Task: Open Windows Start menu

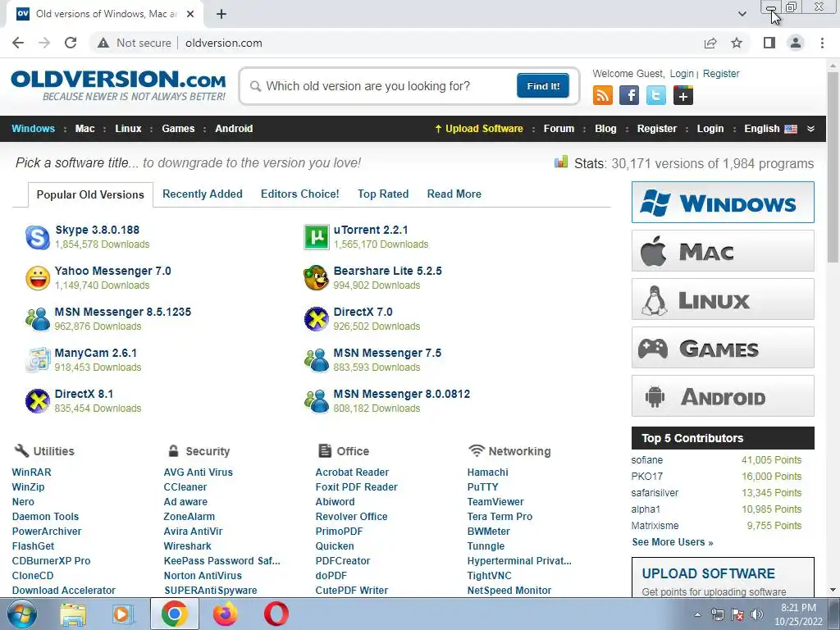Action: [22, 614]
